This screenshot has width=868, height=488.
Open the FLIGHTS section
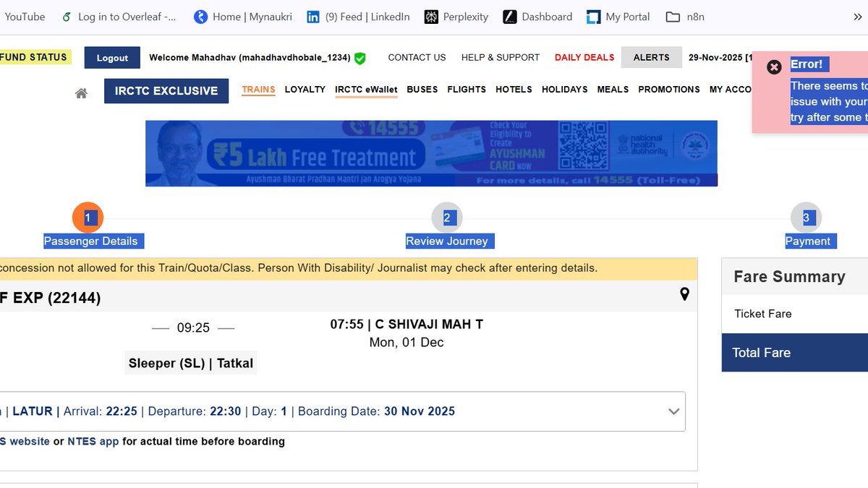click(467, 89)
